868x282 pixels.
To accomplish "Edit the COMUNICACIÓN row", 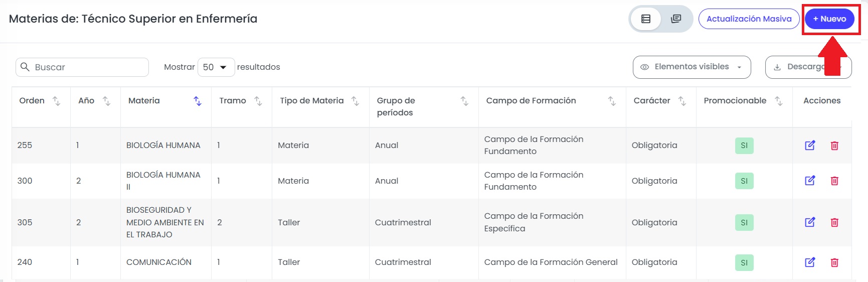I will 810,262.
